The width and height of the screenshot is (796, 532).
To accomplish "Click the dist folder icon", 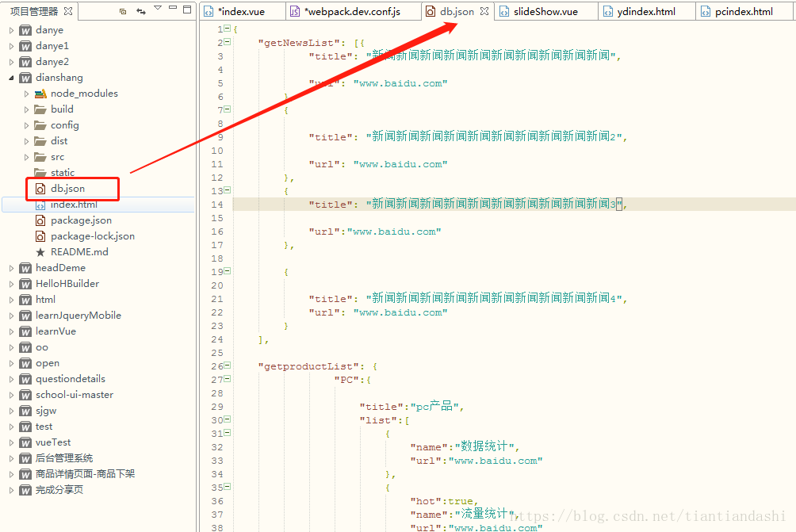I will [40, 141].
